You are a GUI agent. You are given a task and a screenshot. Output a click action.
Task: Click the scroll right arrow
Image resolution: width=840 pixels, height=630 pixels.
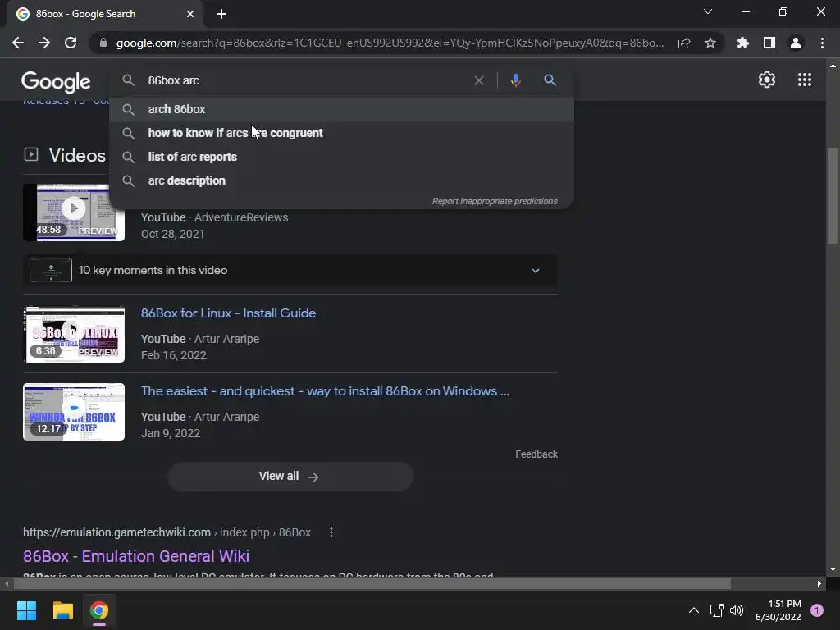[x=819, y=583]
